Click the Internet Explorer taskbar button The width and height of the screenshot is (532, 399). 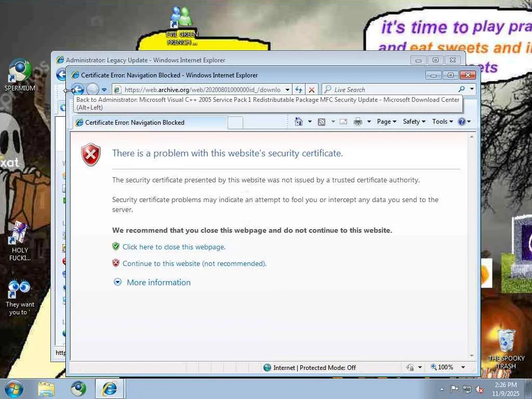coord(110,389)
